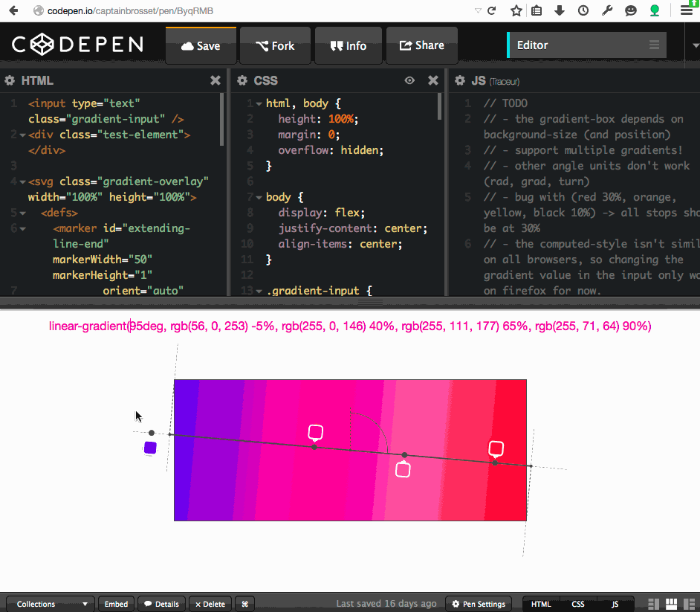Open the JS panel settings gear
Screen dimensions: 700x612
pyautogui.click(x=460, y=81)
